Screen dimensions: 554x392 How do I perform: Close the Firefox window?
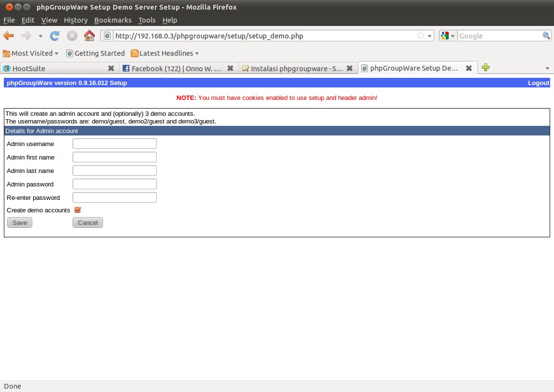click(10, 7)
